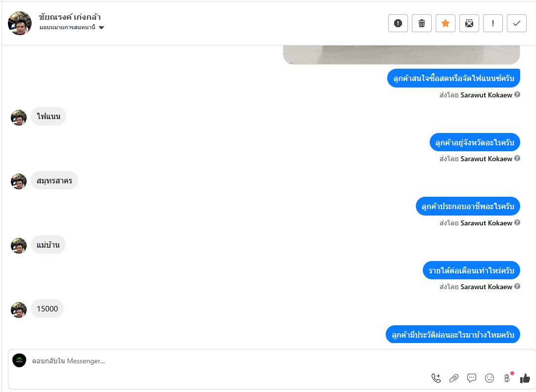Open saved replies speech bubble icon

click(x=472, y=378)
